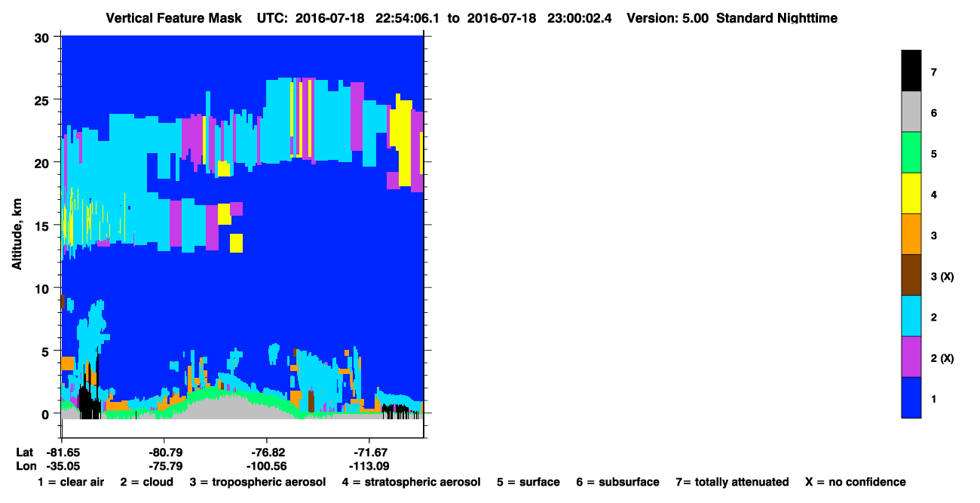Click the altitude tick label '25'
980x503 pixels.
coord(44,100)
